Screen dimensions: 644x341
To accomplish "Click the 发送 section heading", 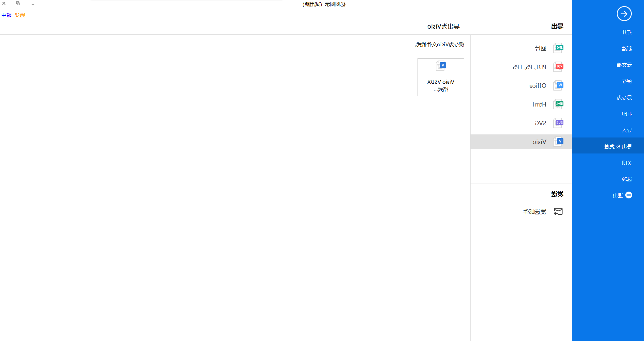I will (x=557, y=194).
